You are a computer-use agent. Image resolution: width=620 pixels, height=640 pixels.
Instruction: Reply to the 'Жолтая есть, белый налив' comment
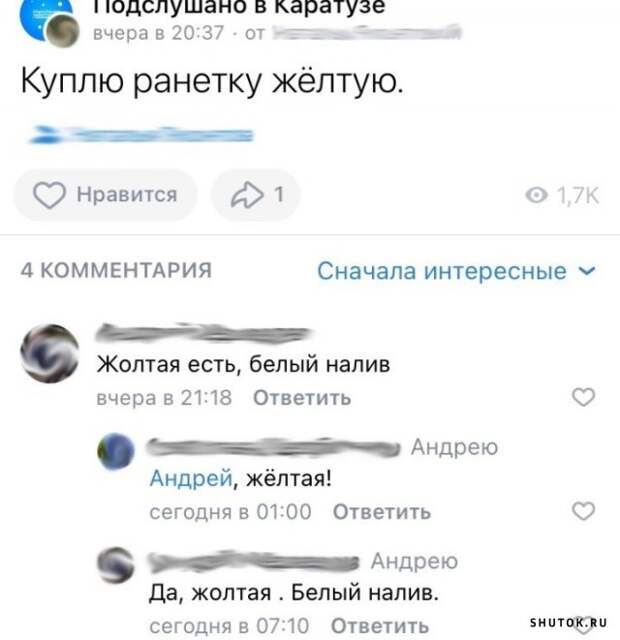pyautogui.click(x=302, y=398)
